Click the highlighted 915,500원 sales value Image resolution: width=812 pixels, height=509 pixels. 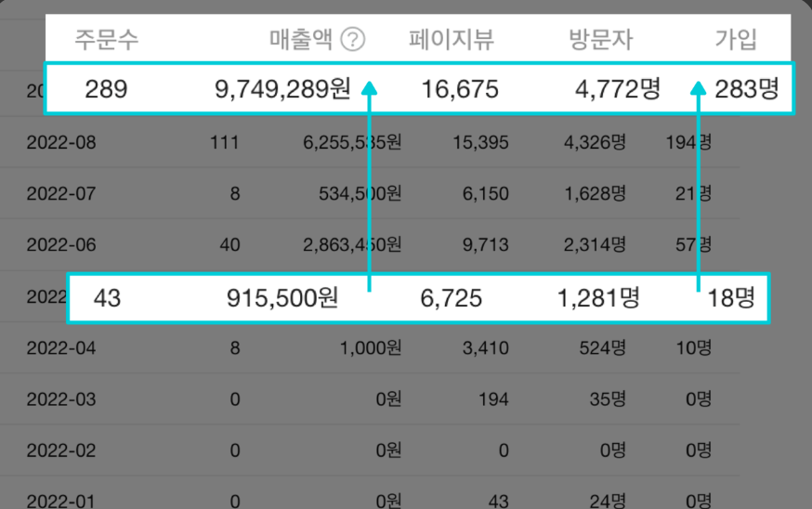(x=282, y=298)
